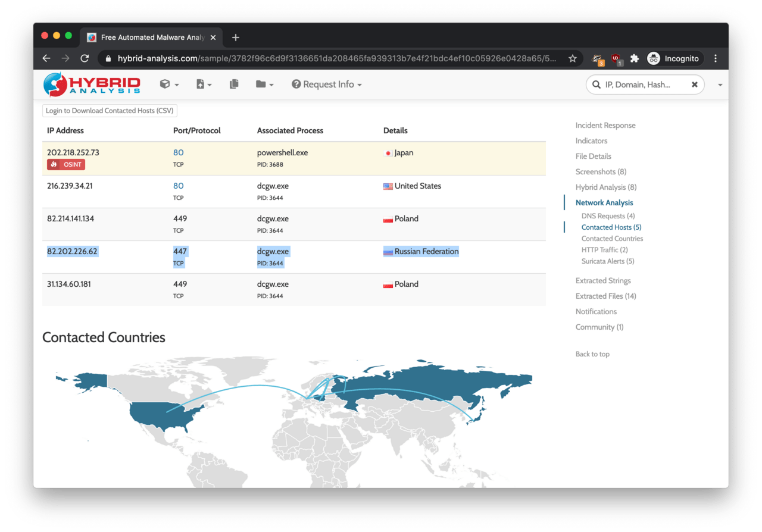Click the documents copy icon in navbar
Viewport: 762px width, 532px height.
point(234,85)
